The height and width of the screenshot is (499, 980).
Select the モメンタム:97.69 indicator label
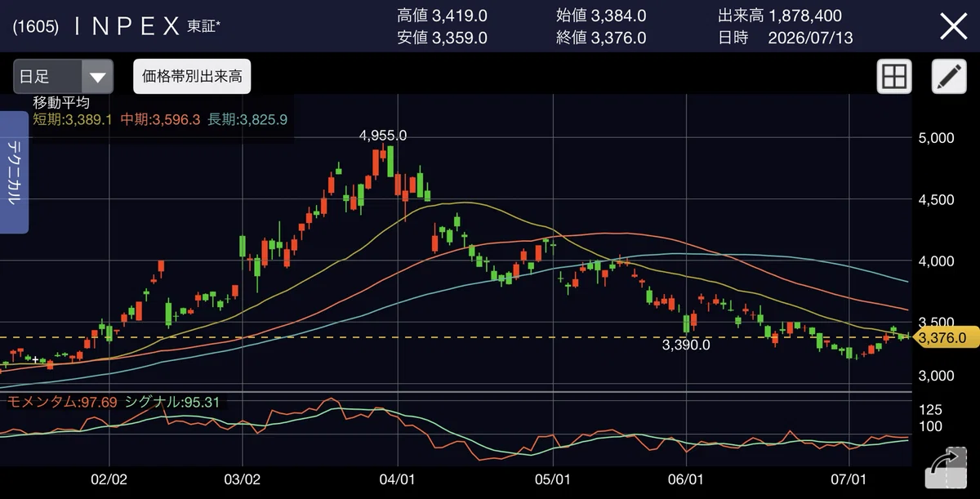coord(62,402)
